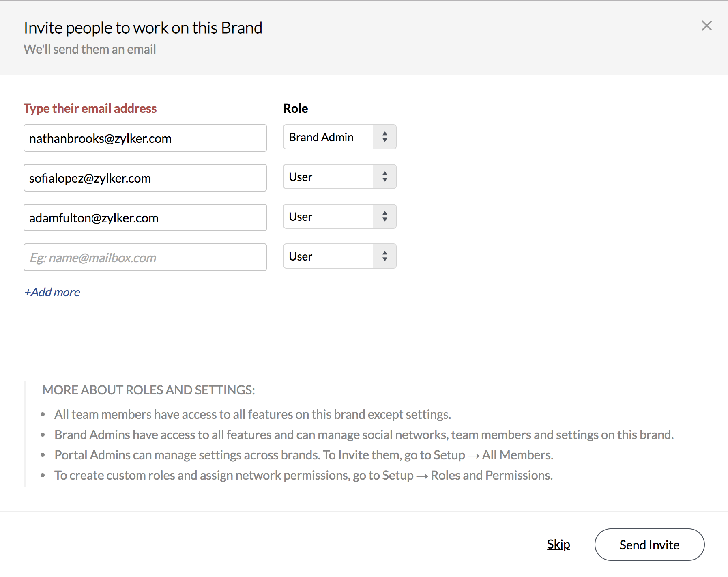
Task: Click the +Add more link
Action: pos(52,292)
